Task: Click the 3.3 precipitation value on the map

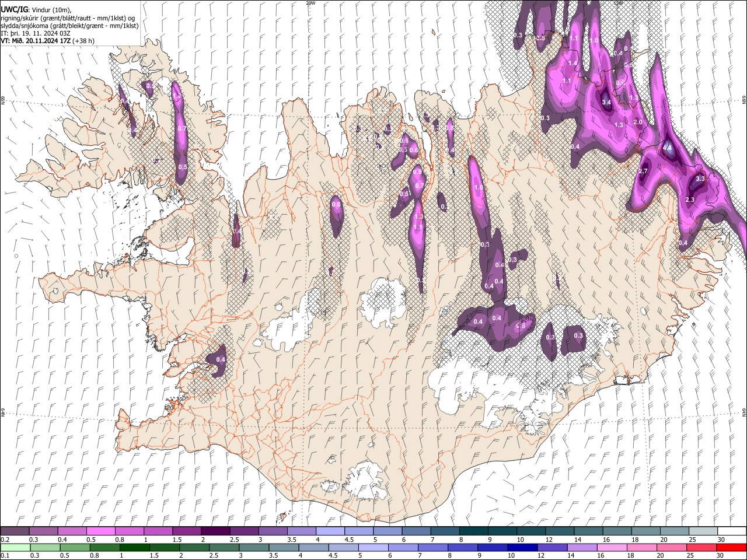Action: coord(701,178)
